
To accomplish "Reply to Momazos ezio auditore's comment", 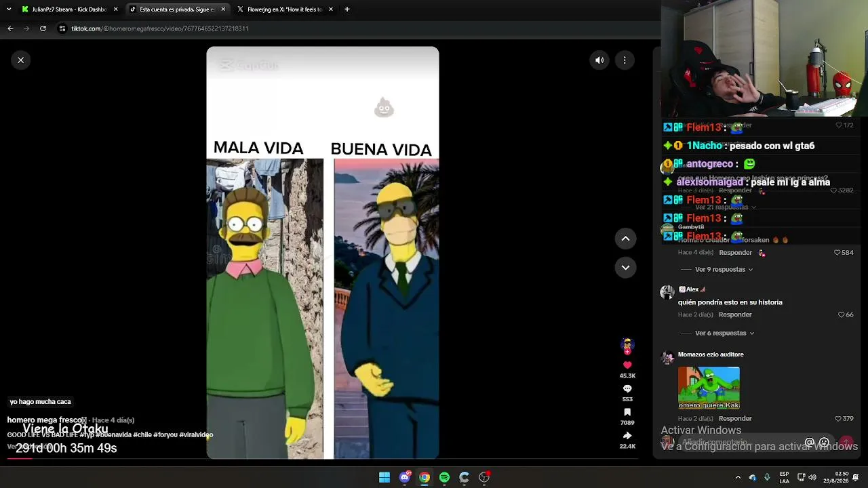I will coord(735,419).
